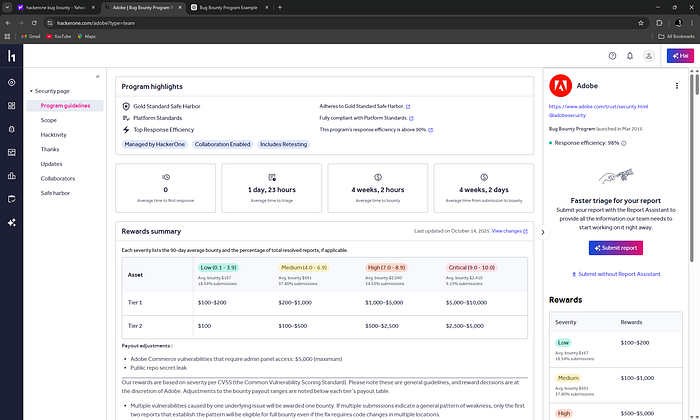Screen dimensions: 700x420
Task: Click Tier 1 critical $5,000–$10,000 cell
Action: coord(466,303)
